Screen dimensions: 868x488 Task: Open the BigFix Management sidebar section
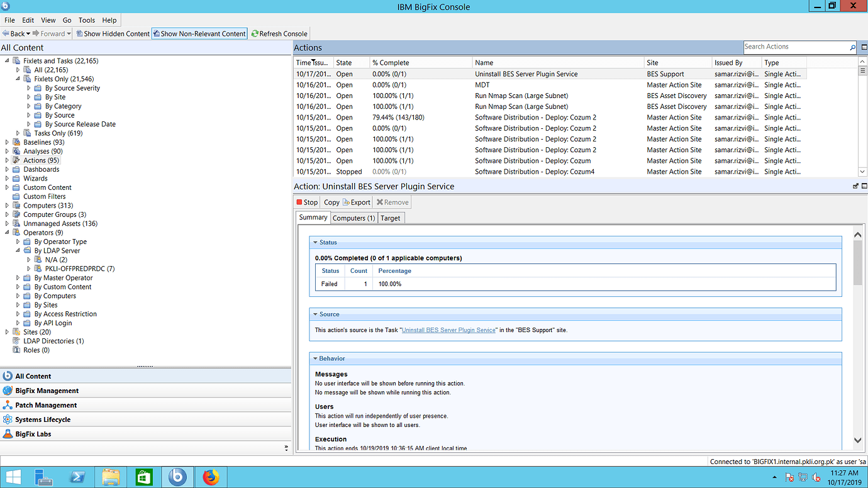point(48,391)
